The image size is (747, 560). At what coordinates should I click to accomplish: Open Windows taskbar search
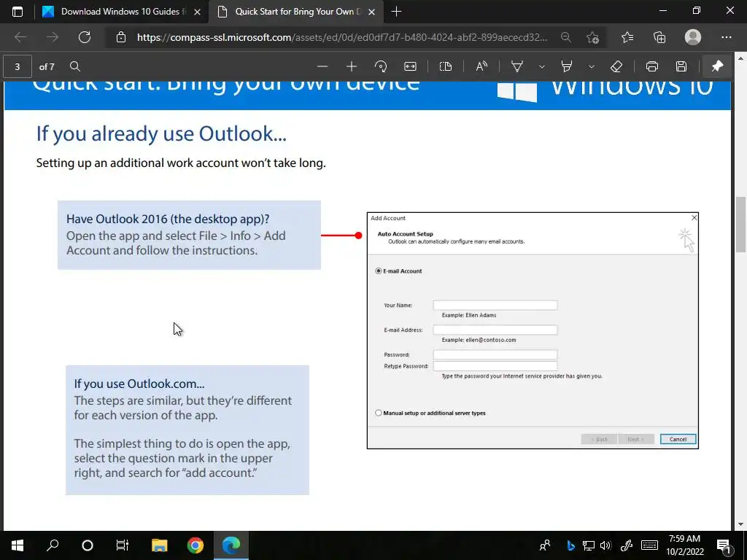coord(53,545)
